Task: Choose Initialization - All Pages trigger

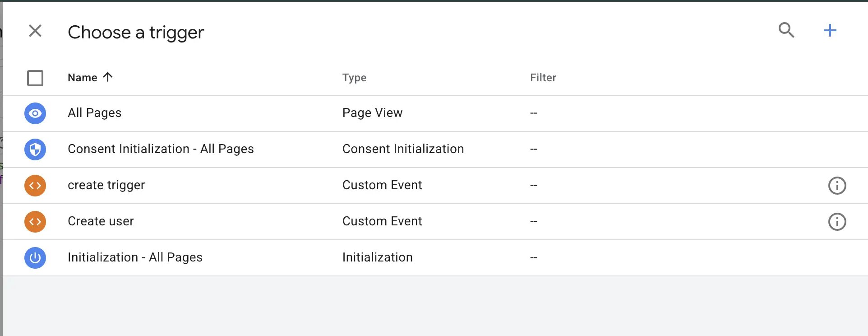Action: click(x=435, y=258)
